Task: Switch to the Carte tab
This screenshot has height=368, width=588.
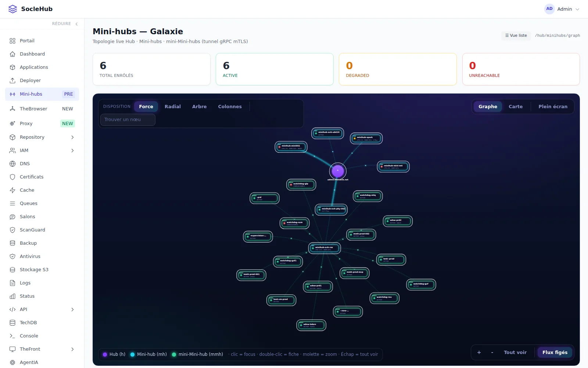Action: pyautogui.click(x=516, y=107)
